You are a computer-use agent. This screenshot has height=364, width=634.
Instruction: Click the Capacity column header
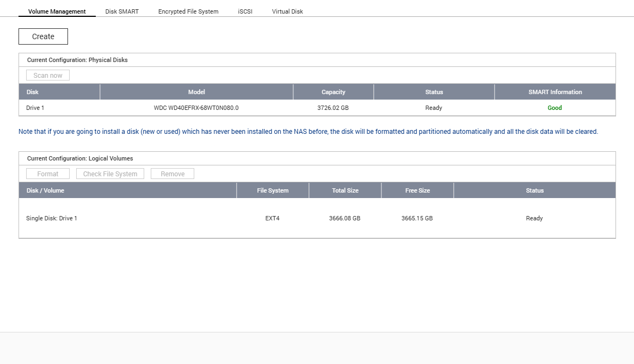click(333, 92)
